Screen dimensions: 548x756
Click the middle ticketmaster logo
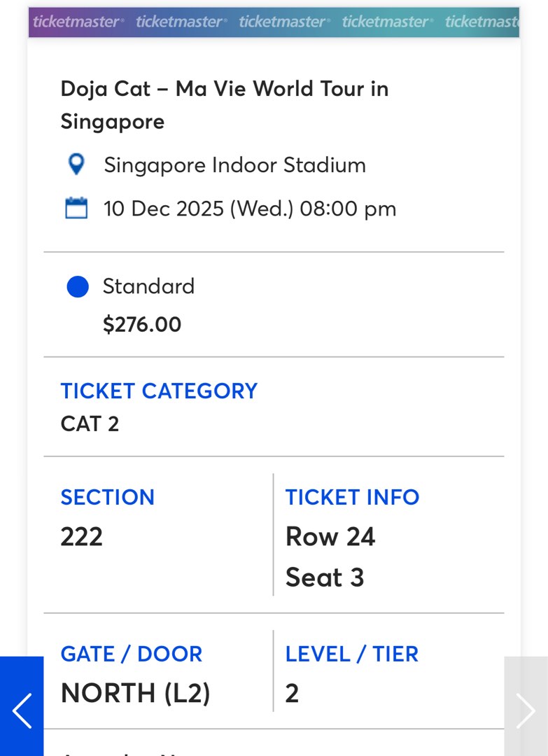pos(283,22)
